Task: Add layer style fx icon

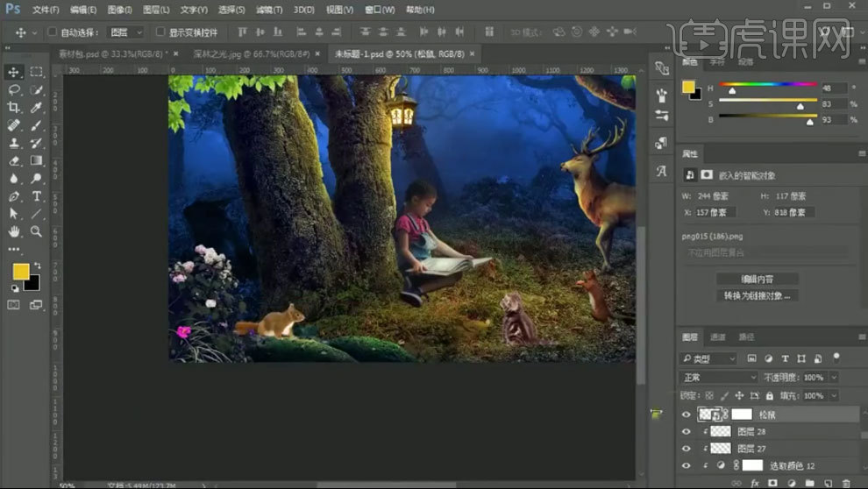Action: pyautogui.click(x=755, y=483)
